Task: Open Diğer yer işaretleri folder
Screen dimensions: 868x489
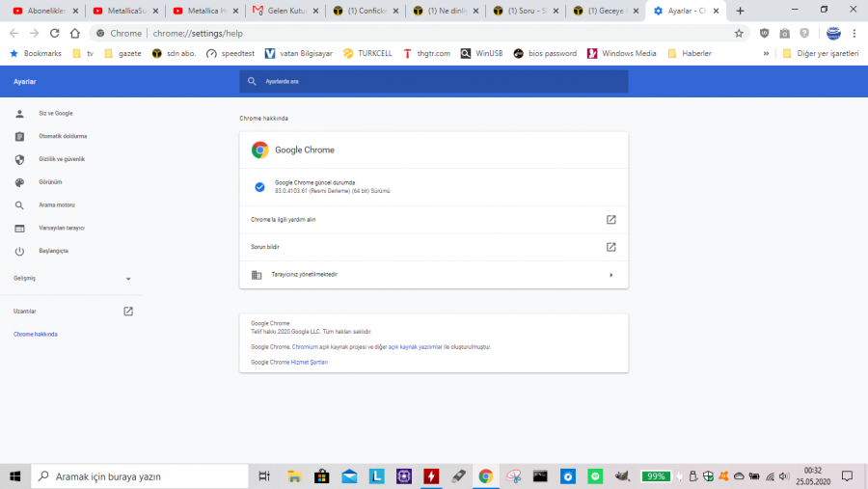Action: click(821, 54)
